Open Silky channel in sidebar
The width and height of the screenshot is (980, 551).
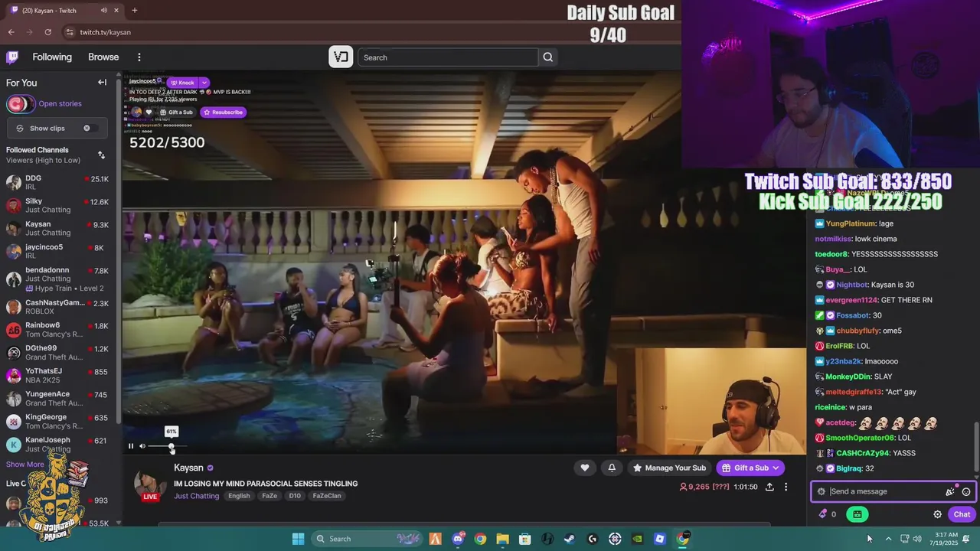tap(57, 205)
